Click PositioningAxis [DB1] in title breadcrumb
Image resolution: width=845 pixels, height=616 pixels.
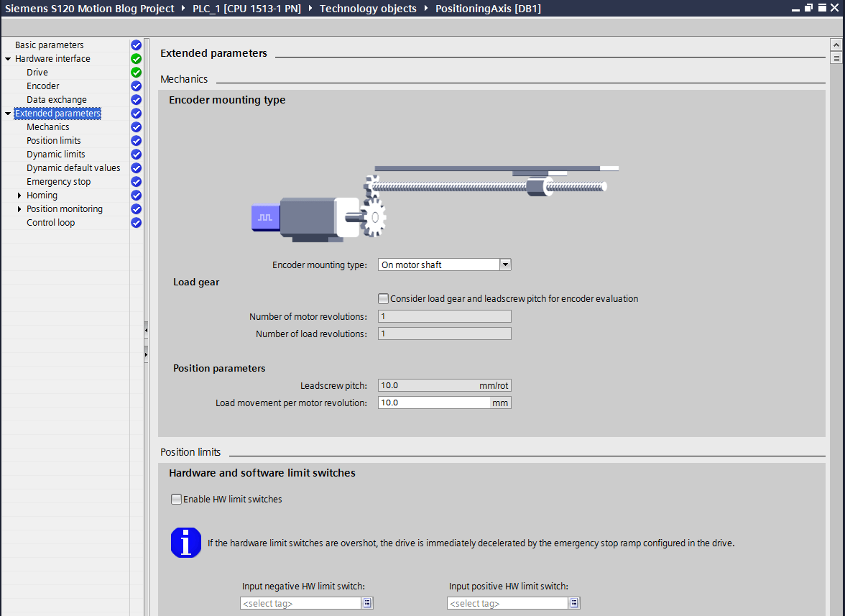pos(489,9)
